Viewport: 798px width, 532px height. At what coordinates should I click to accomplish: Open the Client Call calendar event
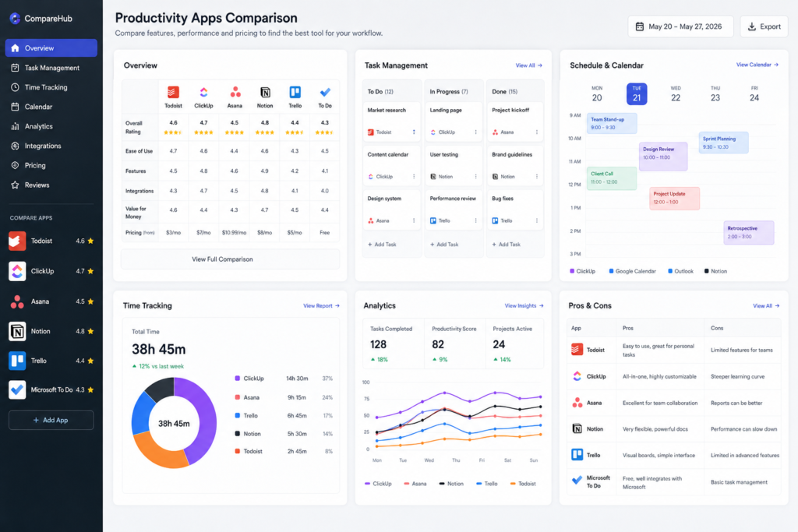(x=612, y=178)
